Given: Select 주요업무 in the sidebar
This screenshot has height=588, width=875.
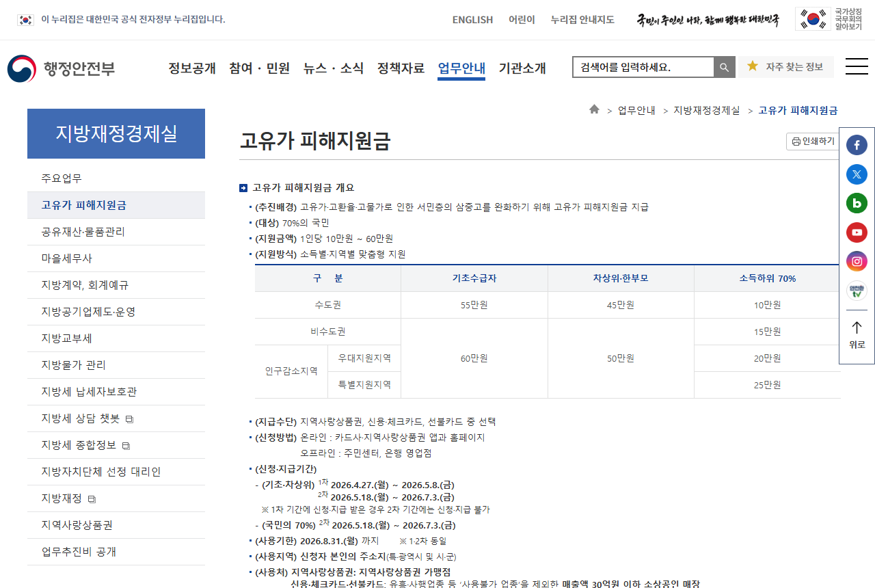Looking at the screenshot, I should pyautogui.click(x=116, y=178).
